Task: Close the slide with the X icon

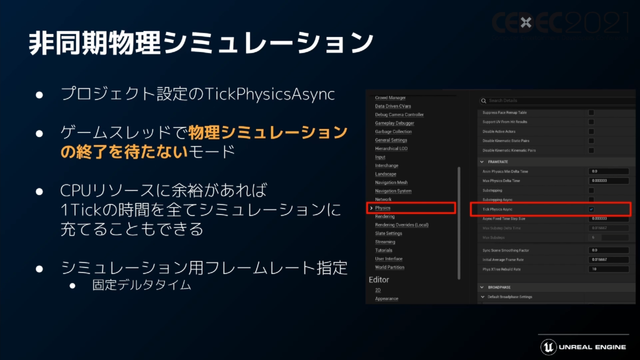Action: tap(526, 22)
